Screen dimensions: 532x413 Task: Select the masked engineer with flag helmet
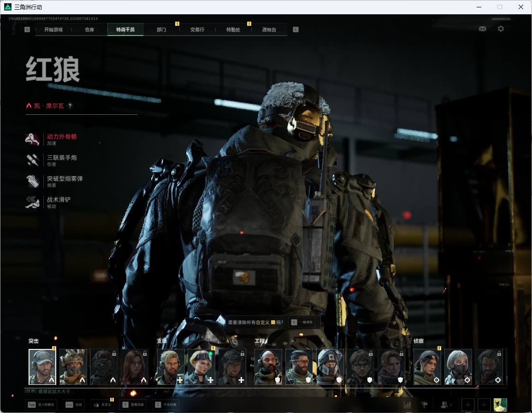click(330, 367)
